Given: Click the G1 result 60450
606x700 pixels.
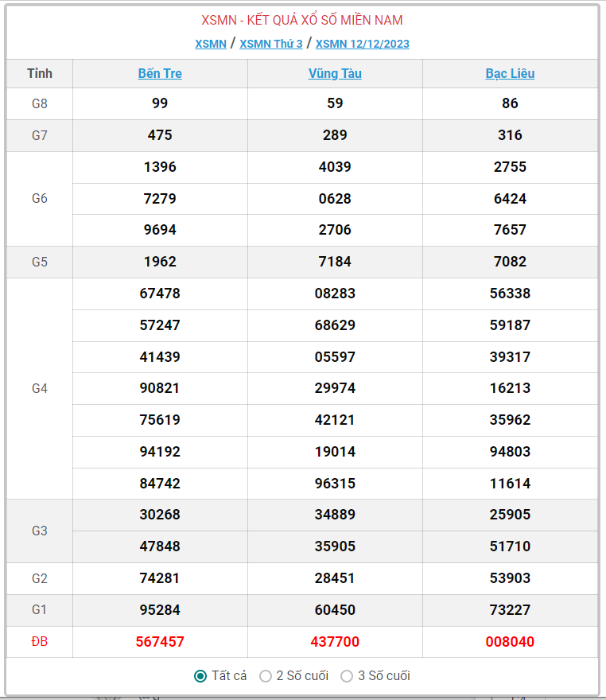Looking at the screenshot, I should [335, 610].
